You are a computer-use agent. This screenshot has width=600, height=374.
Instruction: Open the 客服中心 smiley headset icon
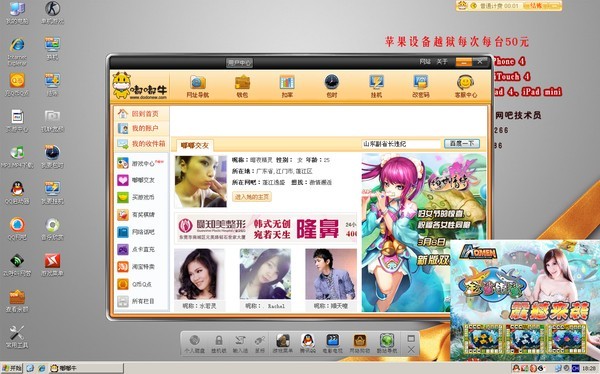pos(465,86)
